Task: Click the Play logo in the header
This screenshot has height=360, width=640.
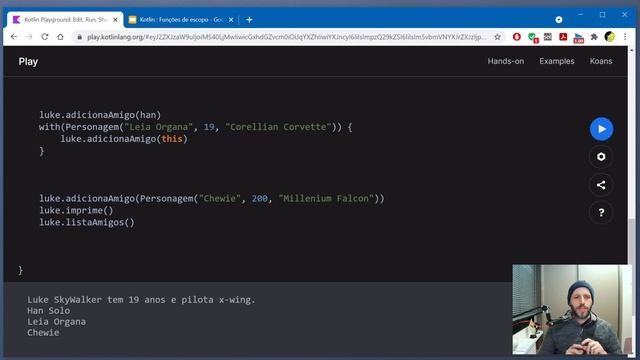Action: pos(28,62)
